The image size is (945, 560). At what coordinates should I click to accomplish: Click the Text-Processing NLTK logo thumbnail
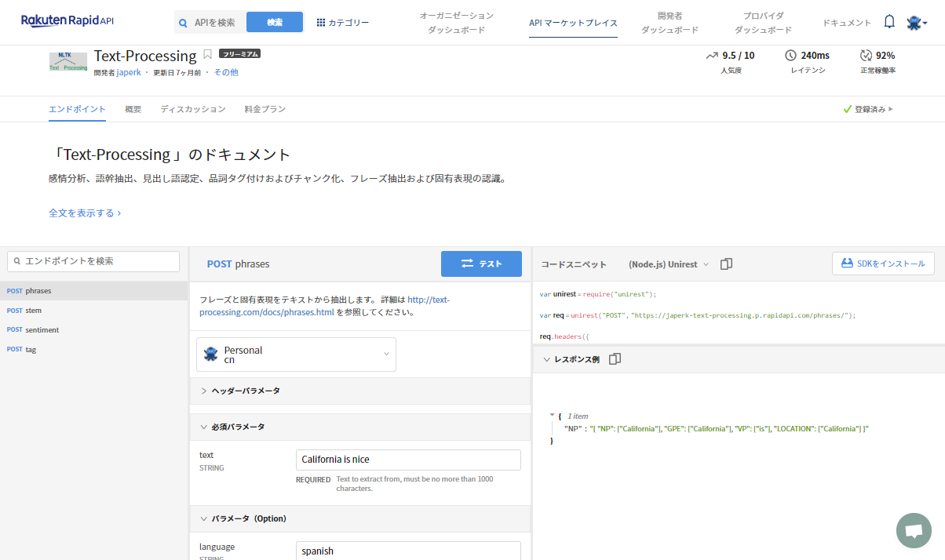click(x=67, y=61)
